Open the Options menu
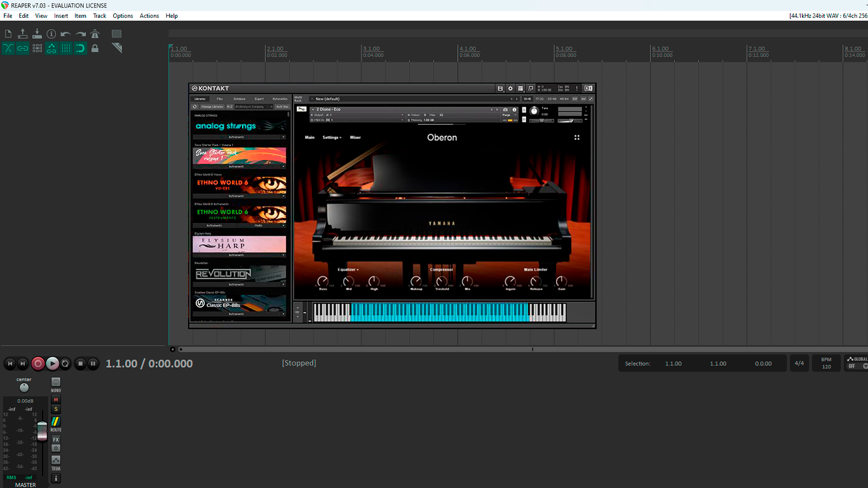Image resolution: width=868 pixels, height=488 pixels. pyautogui.click(x=123, y=16)
